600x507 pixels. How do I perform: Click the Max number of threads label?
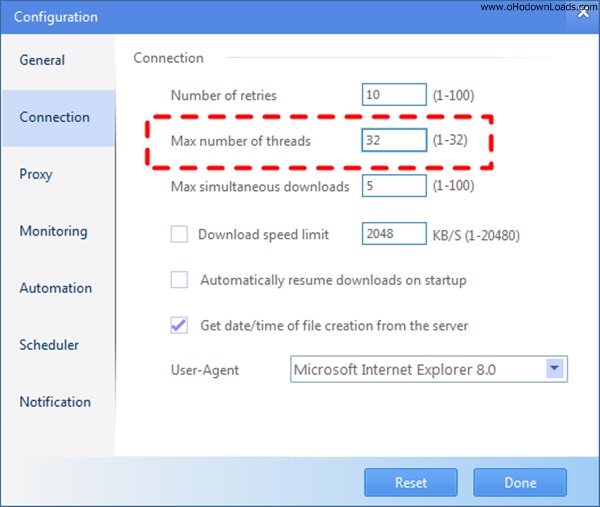pyautogui.click(x=241, y=141)
